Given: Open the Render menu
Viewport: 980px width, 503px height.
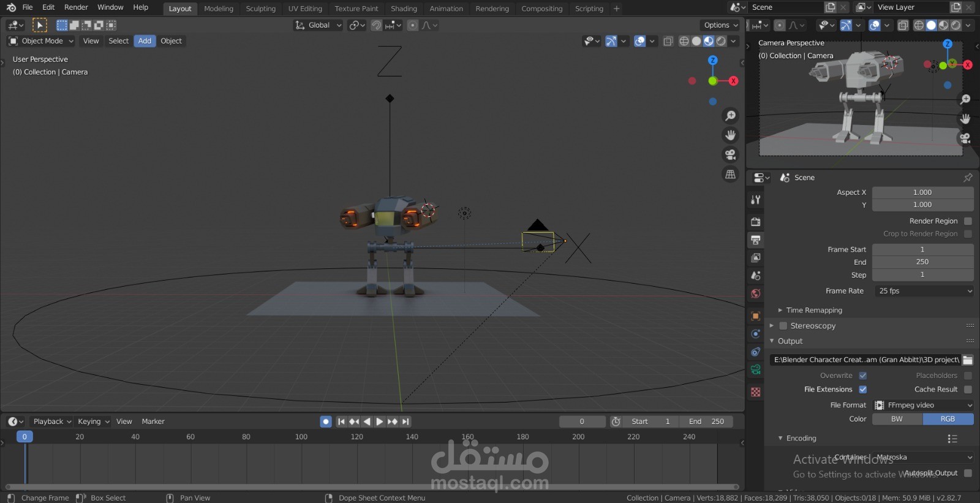Looking at the screenshot, I should point(76,7).
